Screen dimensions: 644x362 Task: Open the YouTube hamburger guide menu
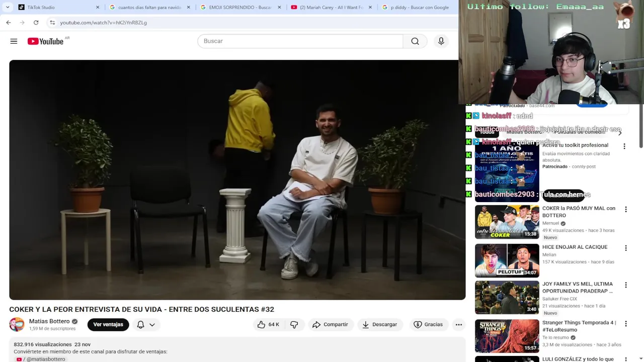coord(14,41)
